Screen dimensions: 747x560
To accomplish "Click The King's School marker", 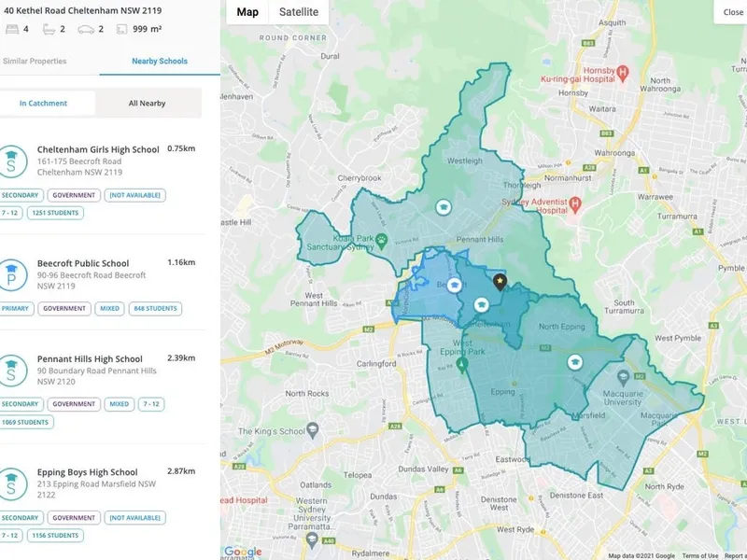I will [x=313, y=430].
